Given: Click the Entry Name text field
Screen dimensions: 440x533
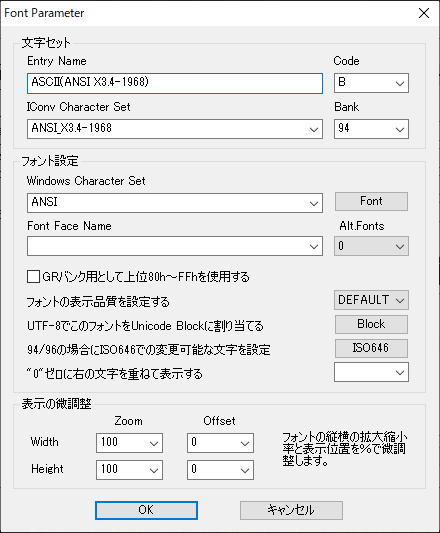Looking at the screenshot, I should click(175, 83).
